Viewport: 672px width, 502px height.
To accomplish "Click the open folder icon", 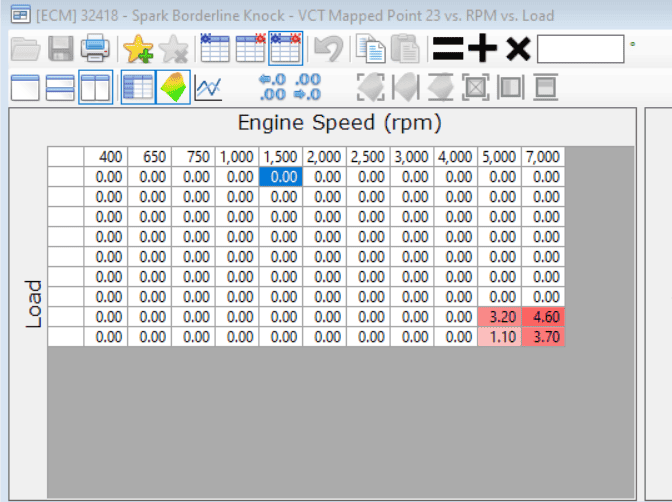I will 25,48.
